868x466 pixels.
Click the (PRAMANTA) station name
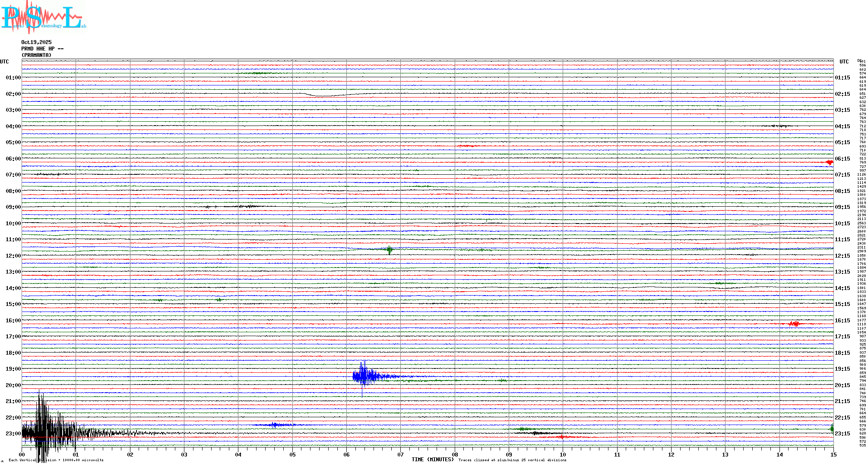pyautogui.click(x=36, y=55)
